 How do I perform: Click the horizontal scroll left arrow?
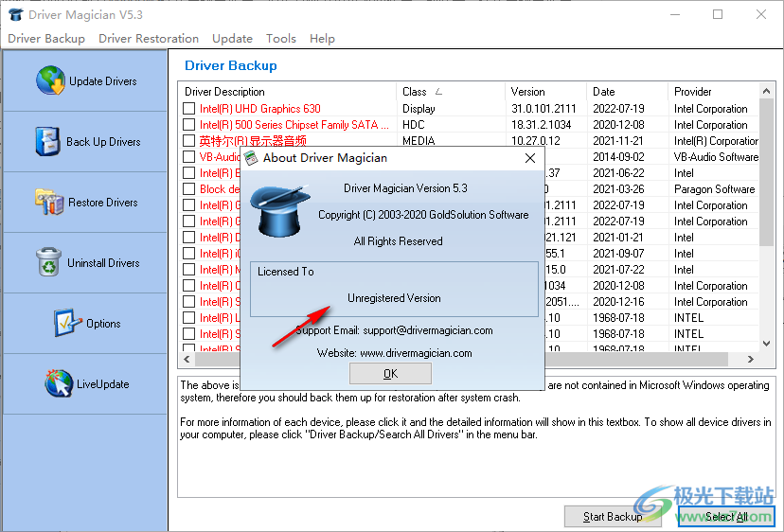(x=187, y=359)
